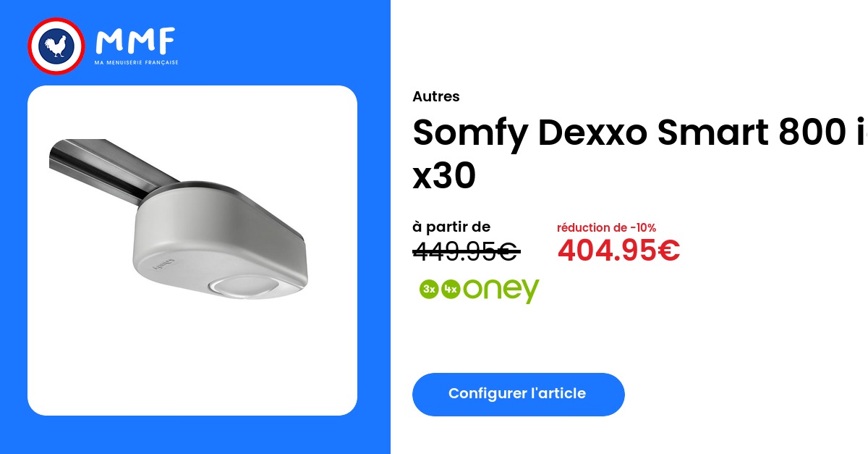Click the Autres category label
Image resolution: width=868 pixels, height=454 pixels.
click(x=435, y=96)
